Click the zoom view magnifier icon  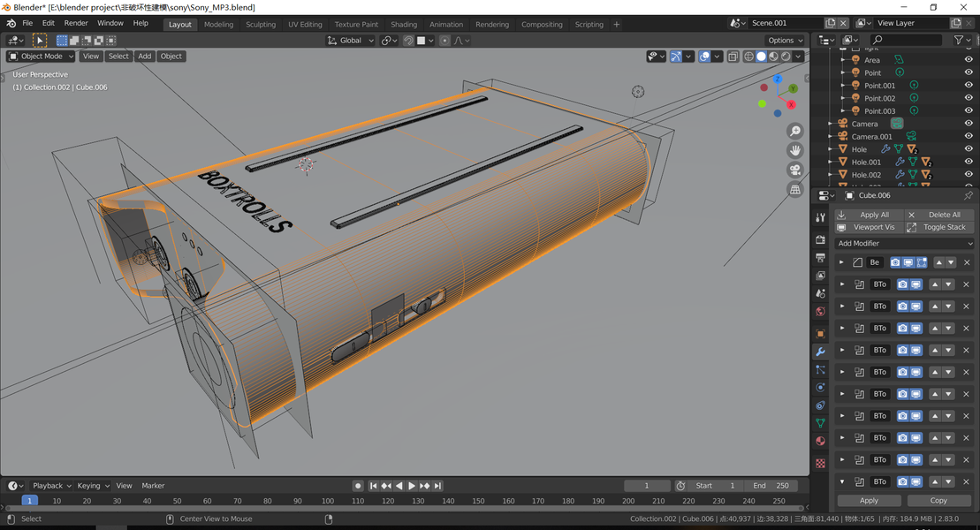coord(795,132)
